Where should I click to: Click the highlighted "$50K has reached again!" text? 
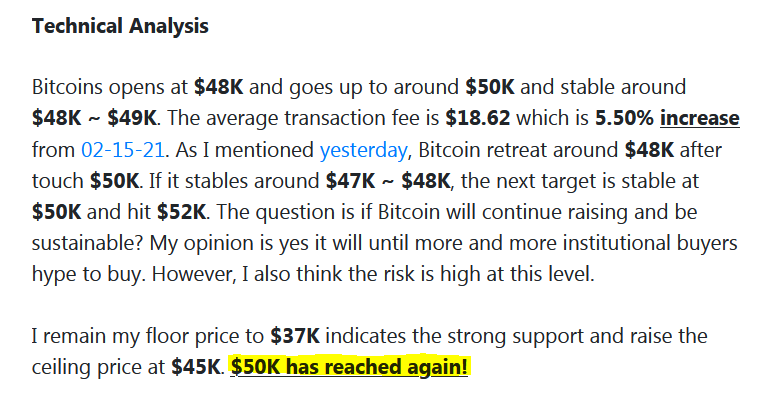click(x=349, y=366)
